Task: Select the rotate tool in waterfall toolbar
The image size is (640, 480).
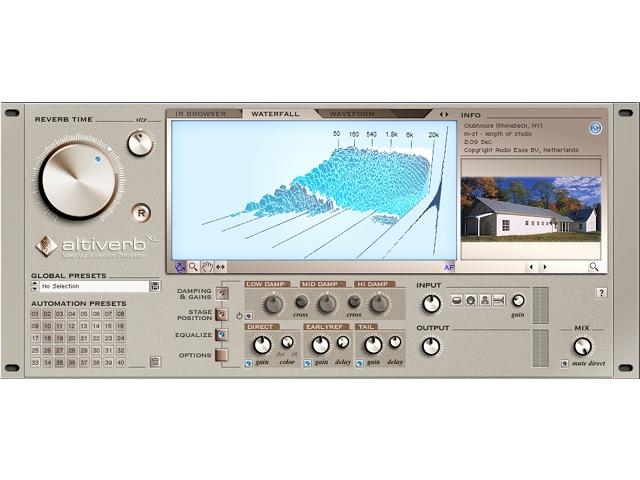Action: click(180, 267)
